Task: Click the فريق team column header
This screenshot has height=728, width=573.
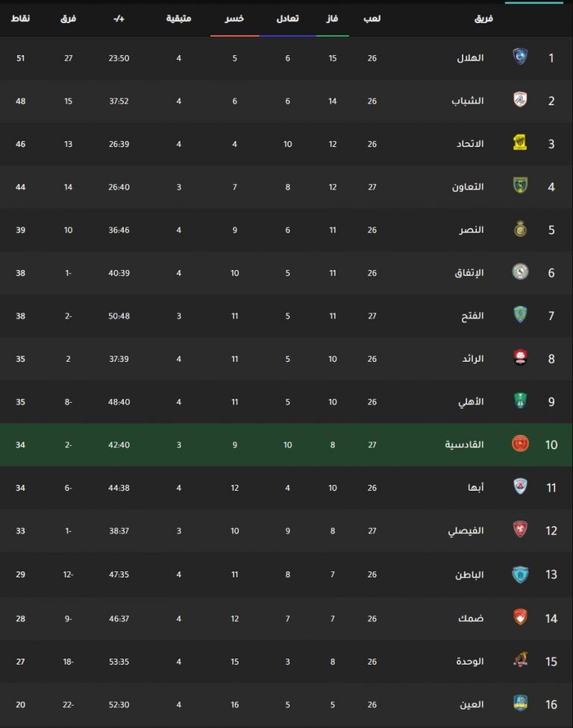Action: 483,19
